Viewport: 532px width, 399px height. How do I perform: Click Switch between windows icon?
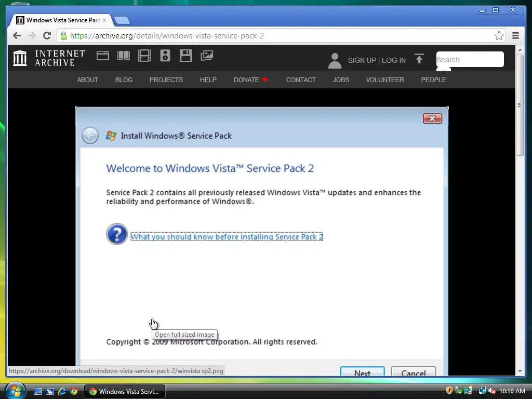50,392
